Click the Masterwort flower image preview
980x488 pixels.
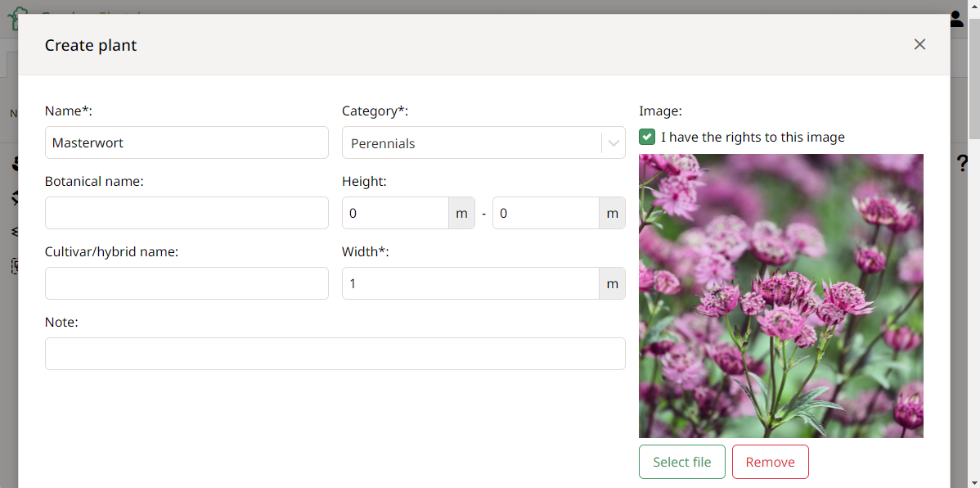[x=780, y=296]
